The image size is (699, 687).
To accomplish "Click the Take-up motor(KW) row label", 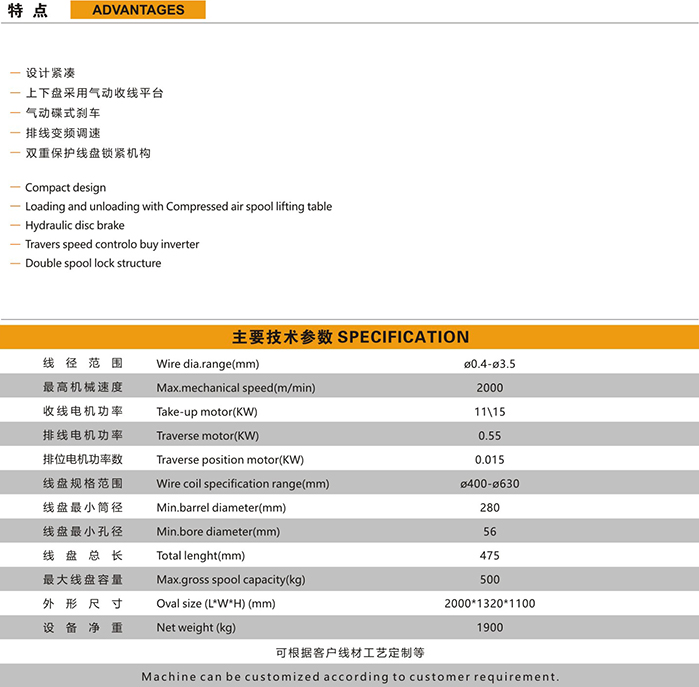I will point(207,412).
